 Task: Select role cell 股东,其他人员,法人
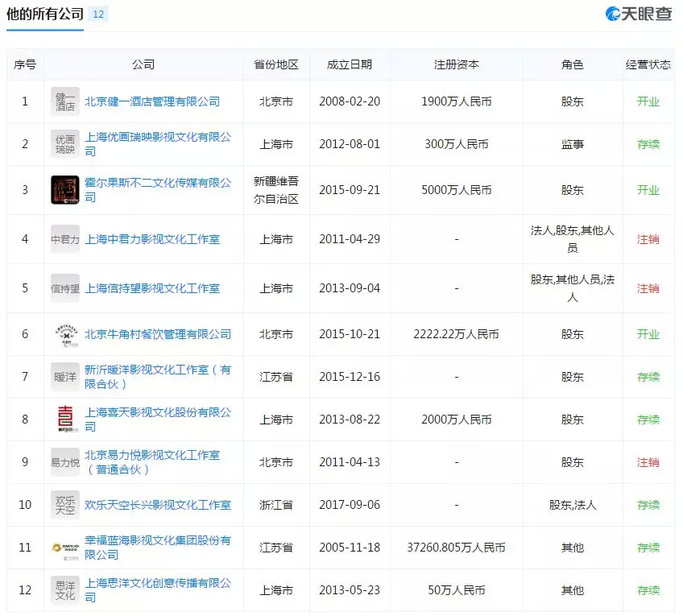573,288
